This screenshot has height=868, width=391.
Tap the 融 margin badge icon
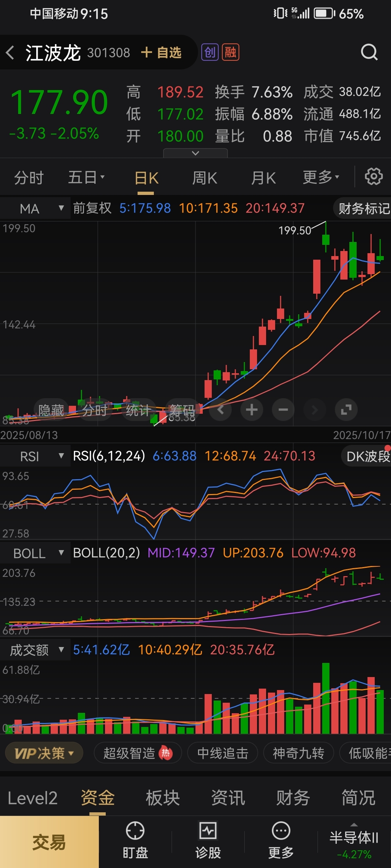coord(231,52)
